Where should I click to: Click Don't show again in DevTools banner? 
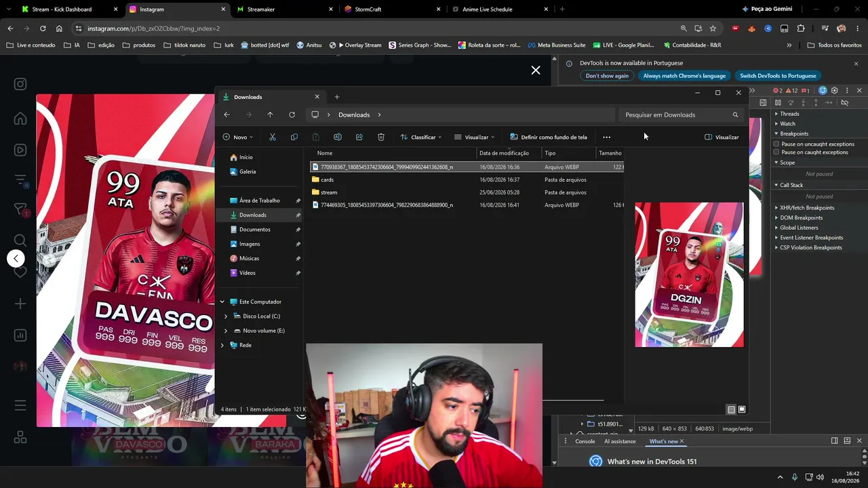pyautogui.click(x=607, y=76)
